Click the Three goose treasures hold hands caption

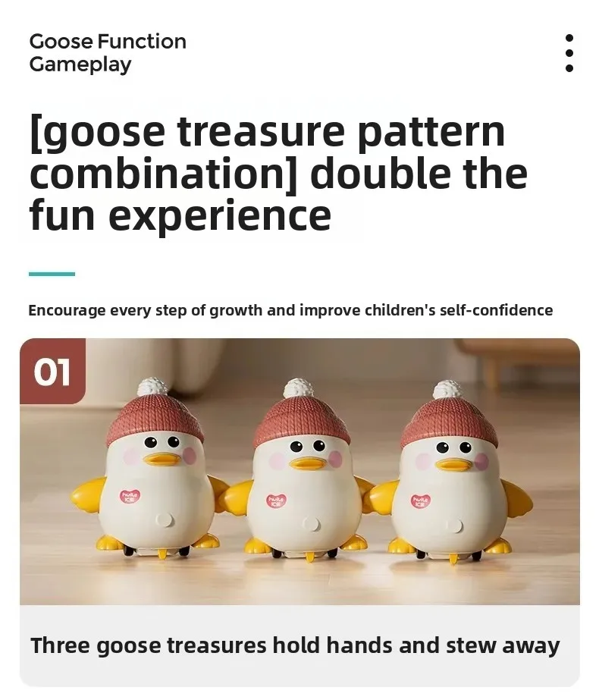pyautogui.click(x=295, y=646)
